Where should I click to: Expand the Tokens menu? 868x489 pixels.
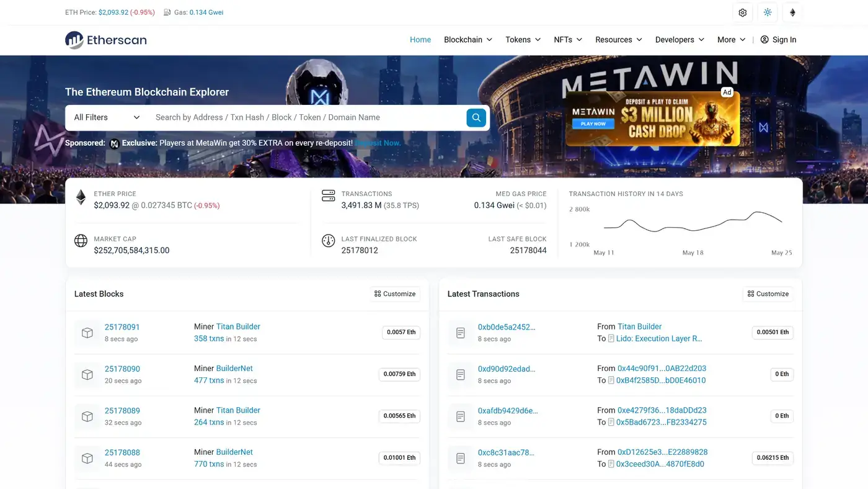point(523,40)
